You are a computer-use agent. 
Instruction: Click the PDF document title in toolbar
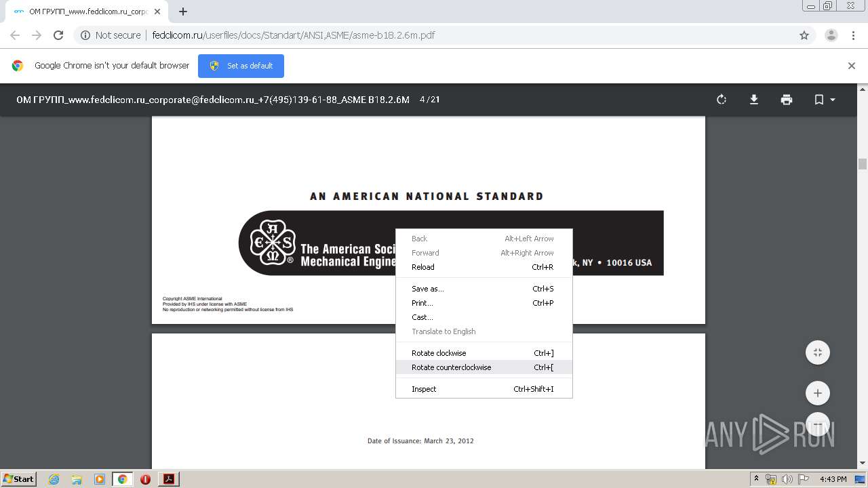point(213,100)
